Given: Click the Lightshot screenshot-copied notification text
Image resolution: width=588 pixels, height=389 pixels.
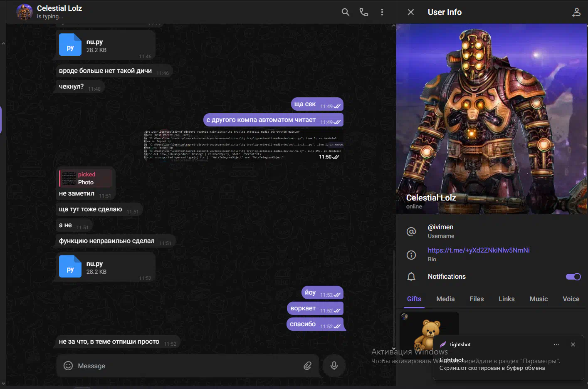Looking at the screenshot, I should (492, 368).
